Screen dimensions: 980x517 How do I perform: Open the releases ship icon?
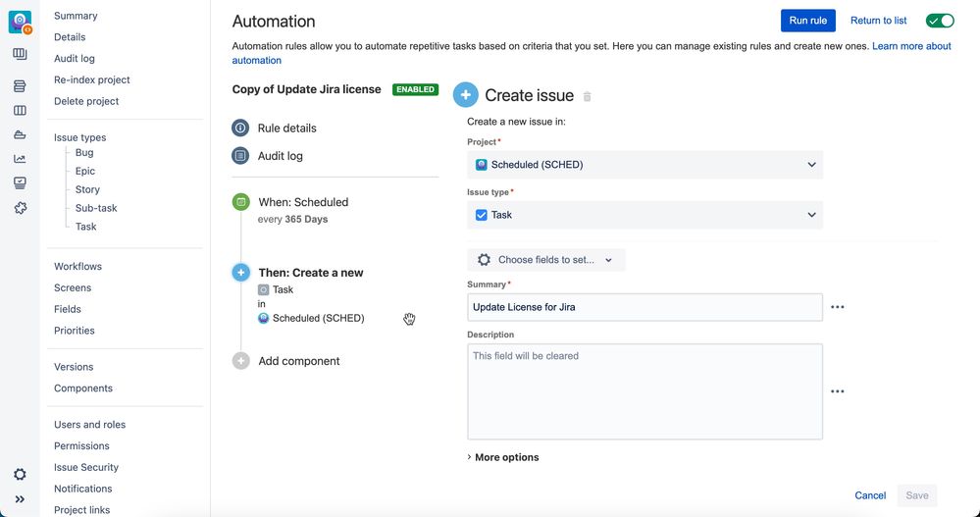20,135
